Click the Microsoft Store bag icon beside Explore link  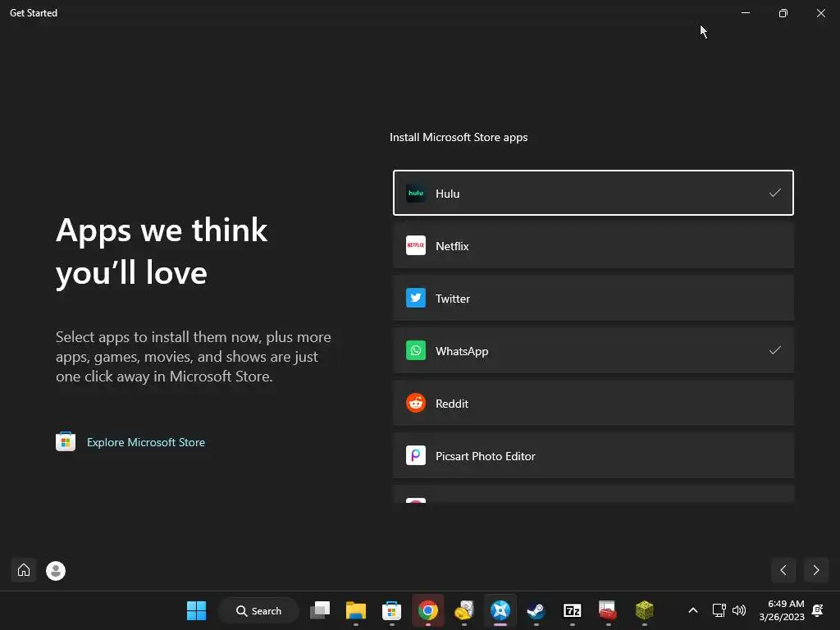click(66, 441)
